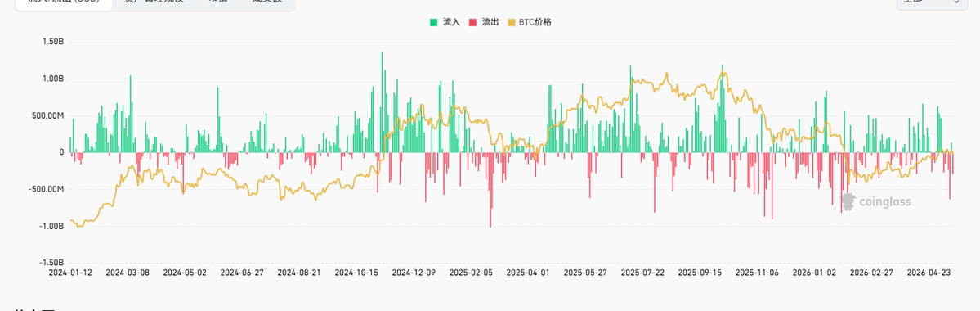Screen dimensions: 980x311
Task: Click the 500.00M y-axis label
Action: point(48,115)
